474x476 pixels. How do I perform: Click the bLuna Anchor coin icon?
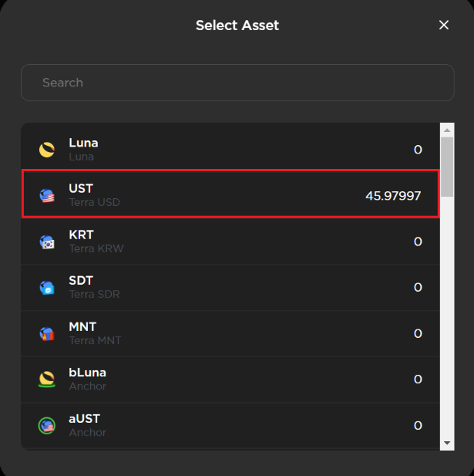click(x=47, y=379)
